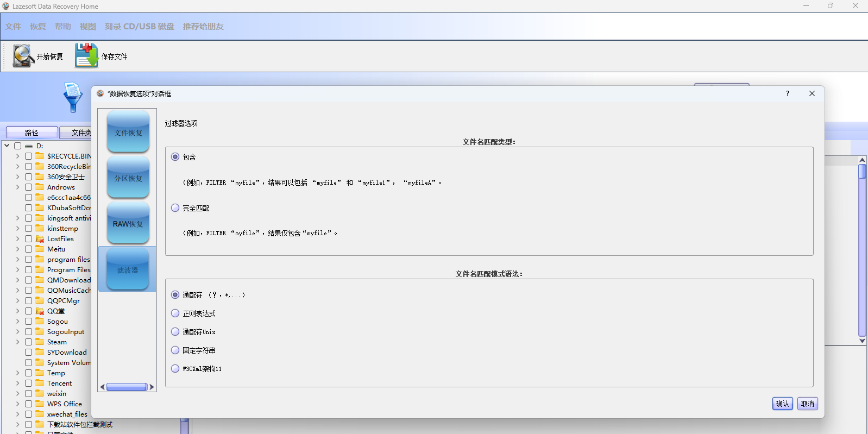Image resolution: width=868 pixels, height=434 pixels.
Task: Select the 滤波器 filter section button
Action: click(128, 269)
